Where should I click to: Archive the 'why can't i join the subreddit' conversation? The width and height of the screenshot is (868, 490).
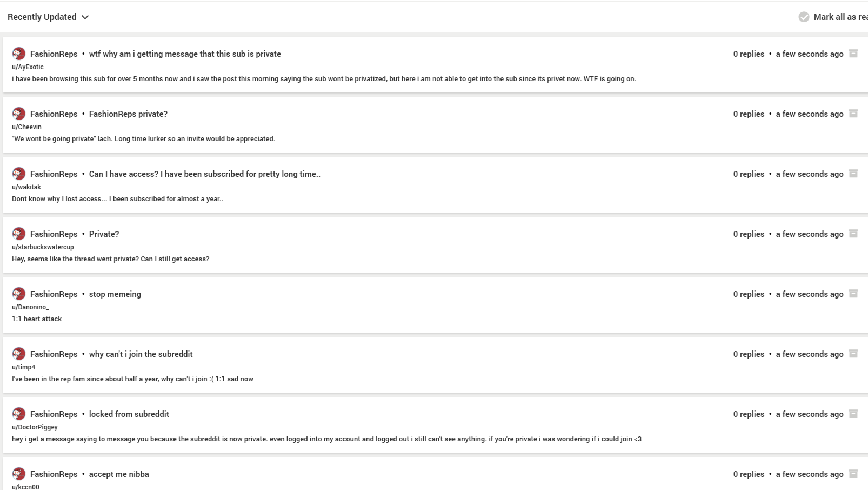853,354
